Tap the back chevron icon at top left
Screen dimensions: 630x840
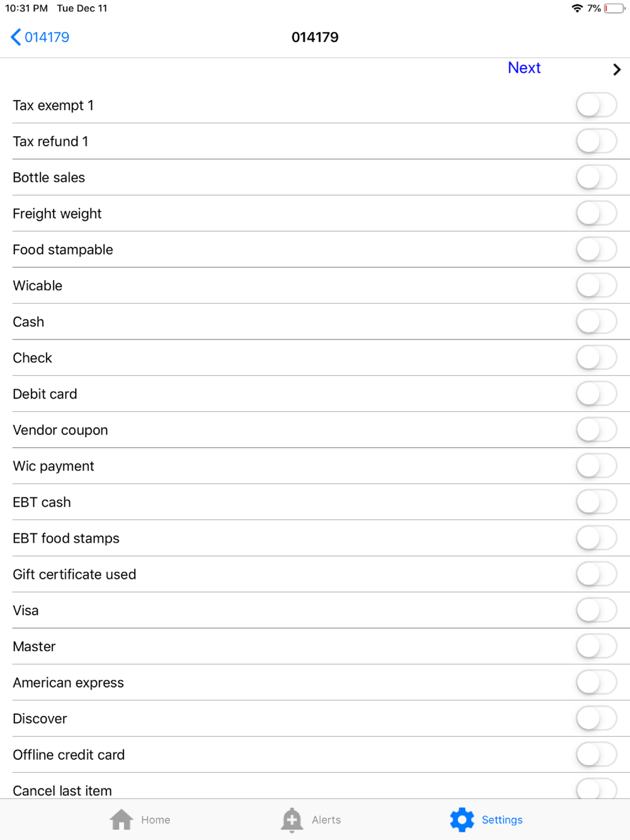point(16,37)
